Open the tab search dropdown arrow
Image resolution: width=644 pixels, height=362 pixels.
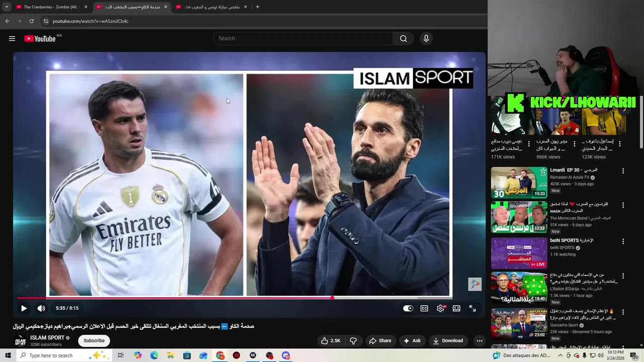pyautogui.click(x=7, y=7)
